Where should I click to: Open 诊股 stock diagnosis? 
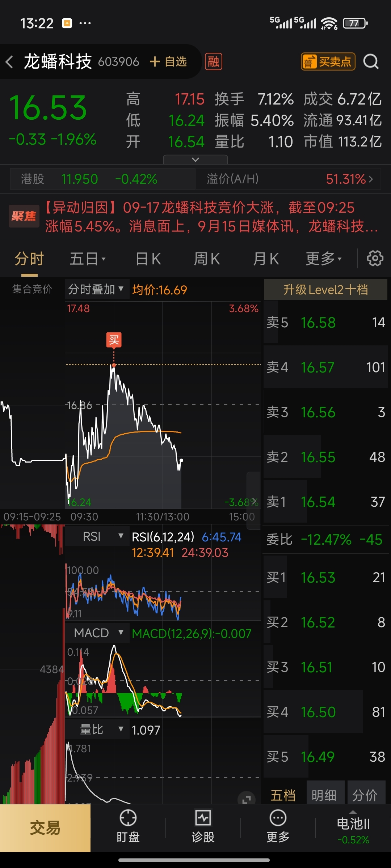click(x=203, y=827)
